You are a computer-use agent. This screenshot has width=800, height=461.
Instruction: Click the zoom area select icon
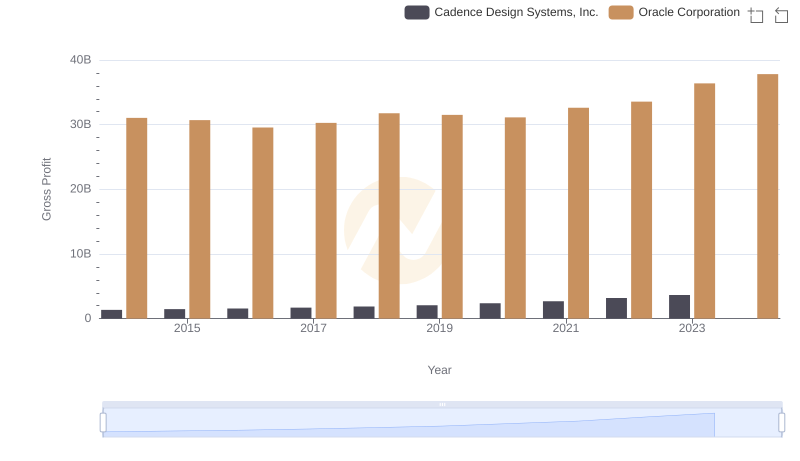pyautogui.click(x=756, y=15)
